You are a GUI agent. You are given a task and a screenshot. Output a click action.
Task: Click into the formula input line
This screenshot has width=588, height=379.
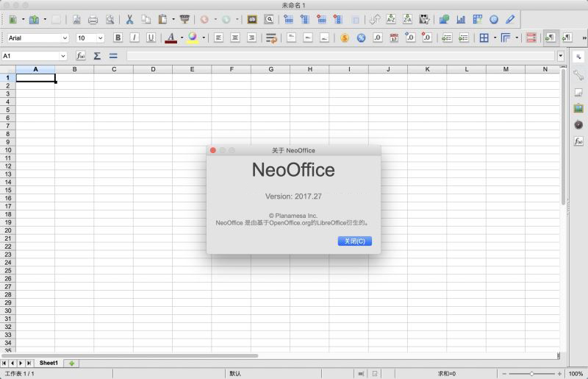pyautogui.click(x=340, y=56)
